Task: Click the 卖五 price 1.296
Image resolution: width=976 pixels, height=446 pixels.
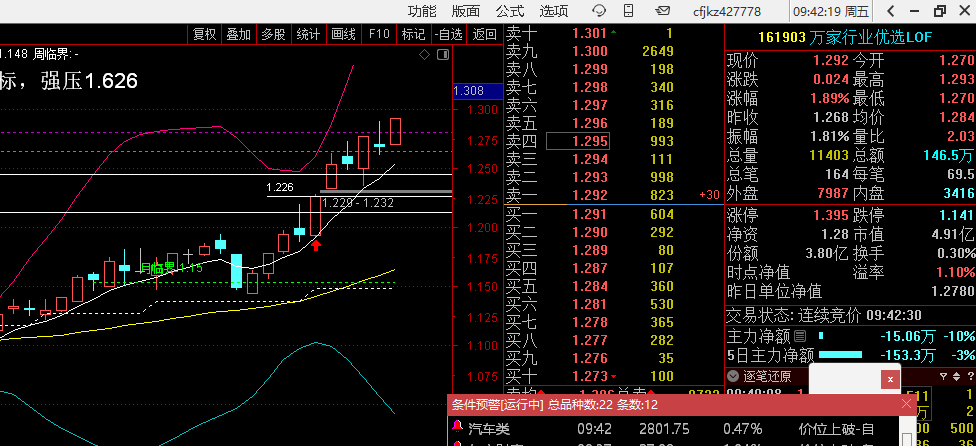Action: click(589, 123)
